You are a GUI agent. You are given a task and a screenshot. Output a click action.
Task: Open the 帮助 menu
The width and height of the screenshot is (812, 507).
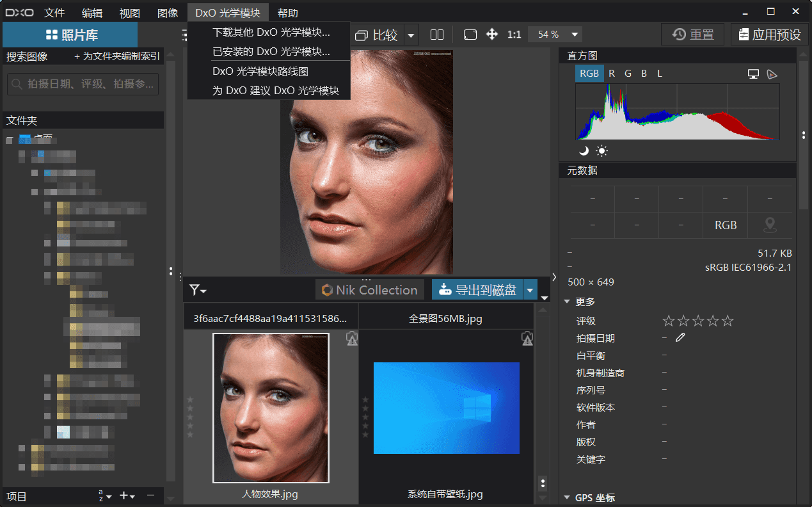click(x=287, y=13)
